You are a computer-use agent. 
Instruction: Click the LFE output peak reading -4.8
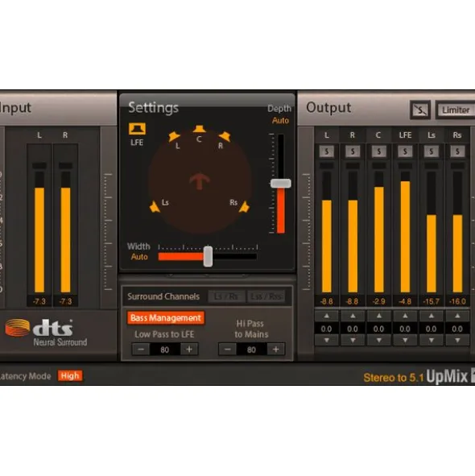[x=405, y=301]
